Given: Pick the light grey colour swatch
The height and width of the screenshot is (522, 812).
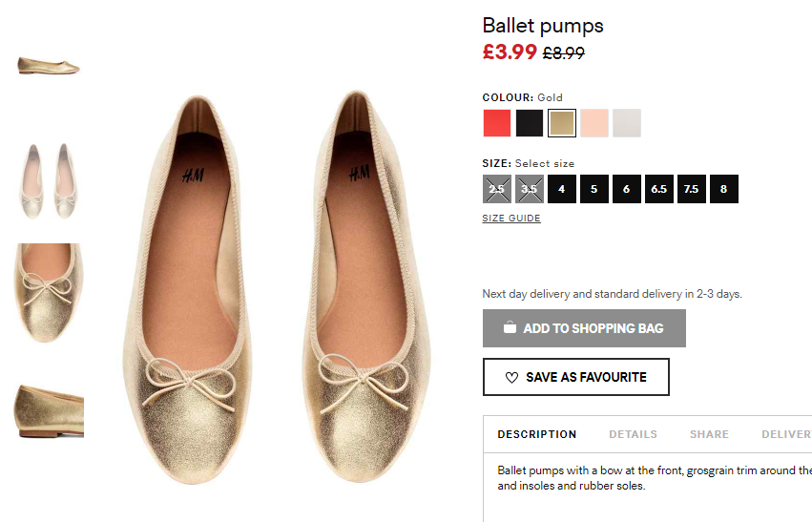Looking at the screenshot, I should point(627,123).
